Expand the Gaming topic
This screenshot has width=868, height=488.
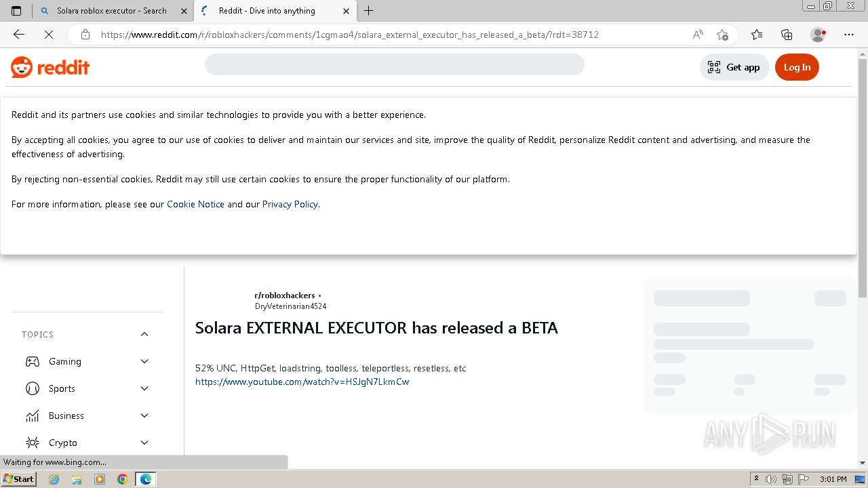[144, 361]
